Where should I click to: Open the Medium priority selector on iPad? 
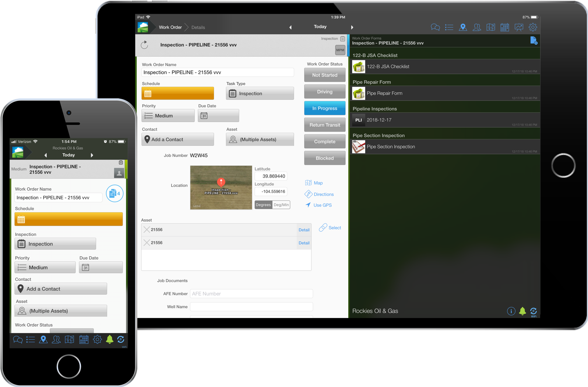pos(168,116)
